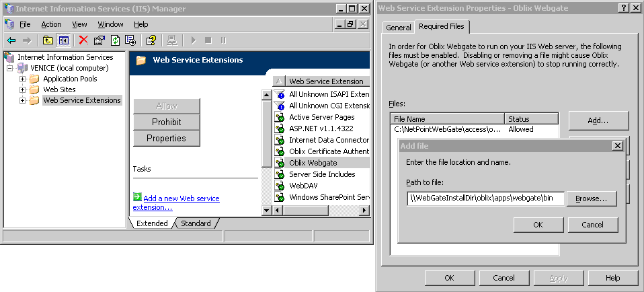Click the Oblix Certificate Authentication icon
The height and width of the screenshot is (292, 644).
pos(280,151)
